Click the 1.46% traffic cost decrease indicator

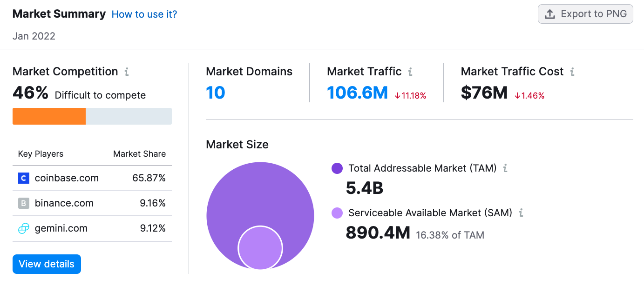tap(529, 96)
